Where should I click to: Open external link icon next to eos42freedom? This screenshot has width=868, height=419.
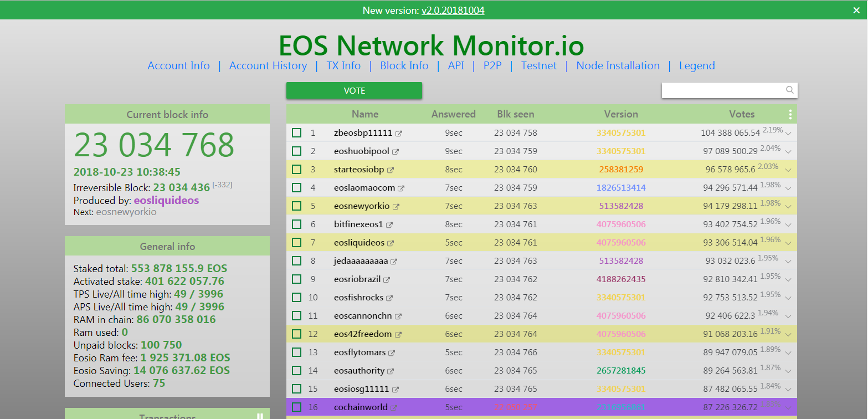pyautogui.click(x=398, y=335)
